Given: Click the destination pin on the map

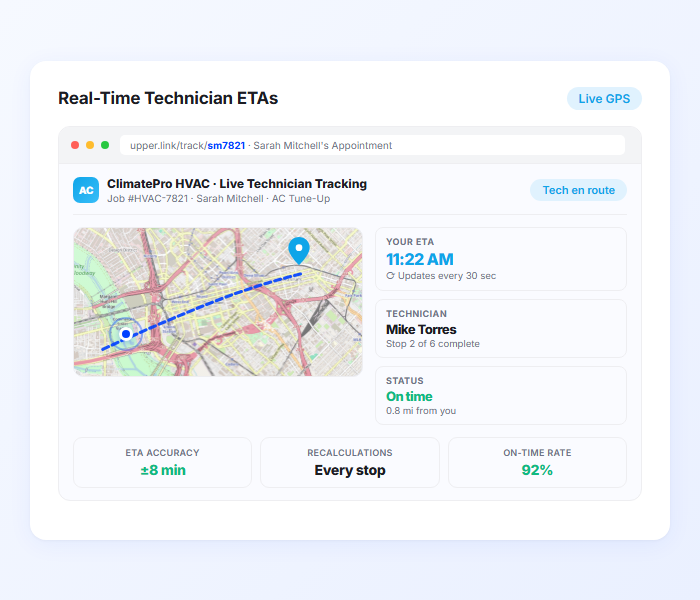Looking at the screenshot, I should pyautogui.click(x=299, y=250).
